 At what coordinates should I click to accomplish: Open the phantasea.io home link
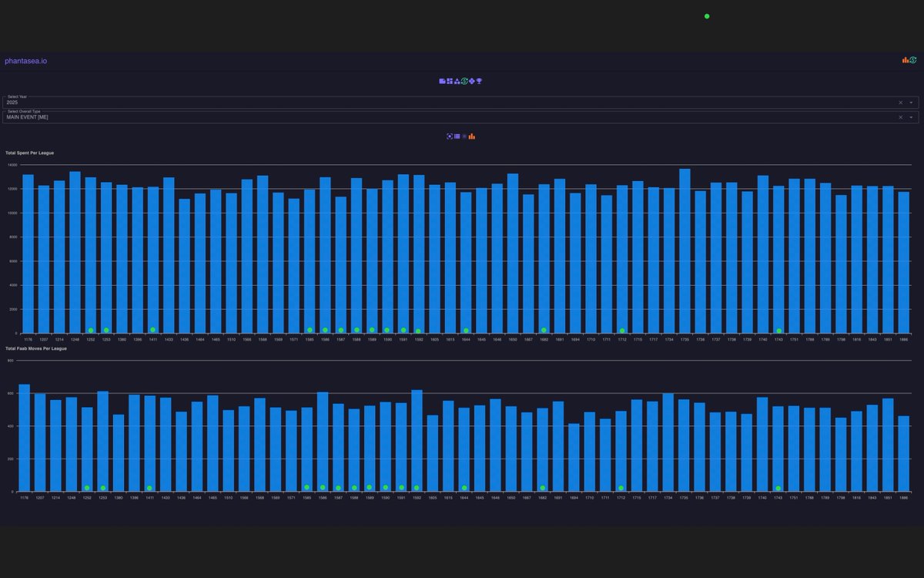pyautogui.click(x=25, y=61)
